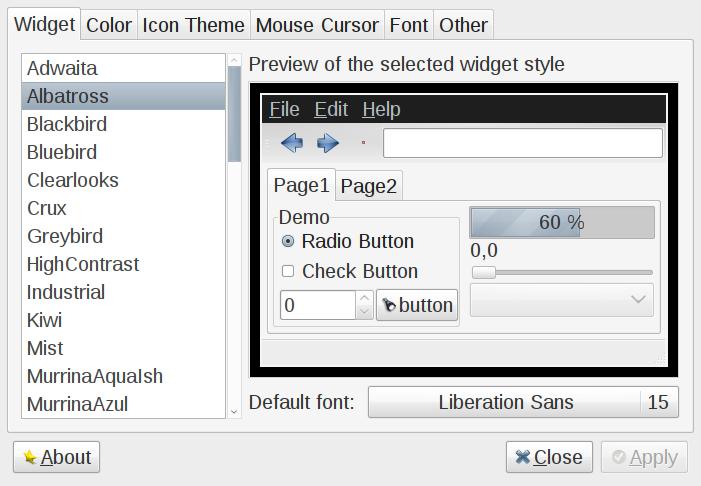Image resolution: width=701 pixels, height=486 pixels.
Task: Select the Widget tab
Action: (x=44, y=24)
